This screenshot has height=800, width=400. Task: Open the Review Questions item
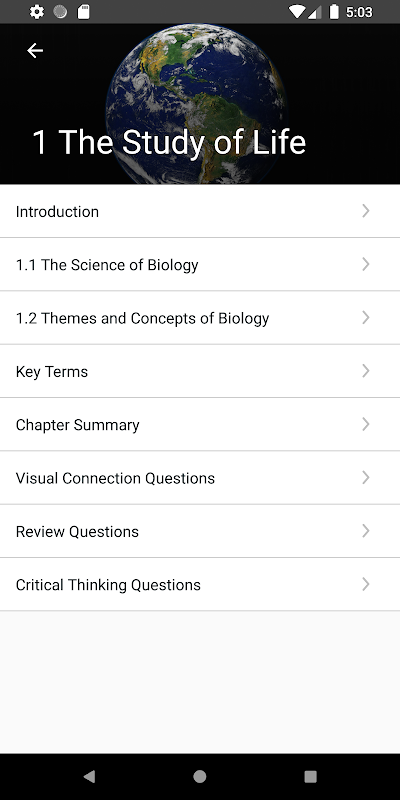pos(200,531)
